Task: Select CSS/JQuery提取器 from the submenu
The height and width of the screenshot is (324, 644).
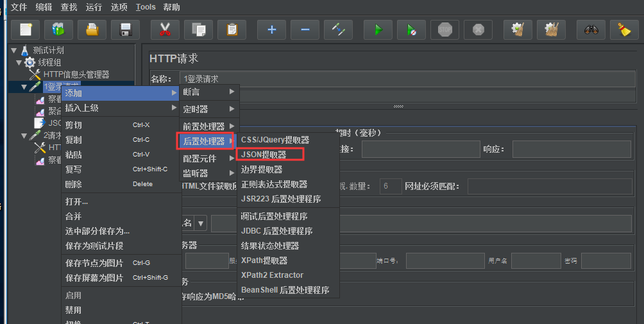Action: (288, 140)
